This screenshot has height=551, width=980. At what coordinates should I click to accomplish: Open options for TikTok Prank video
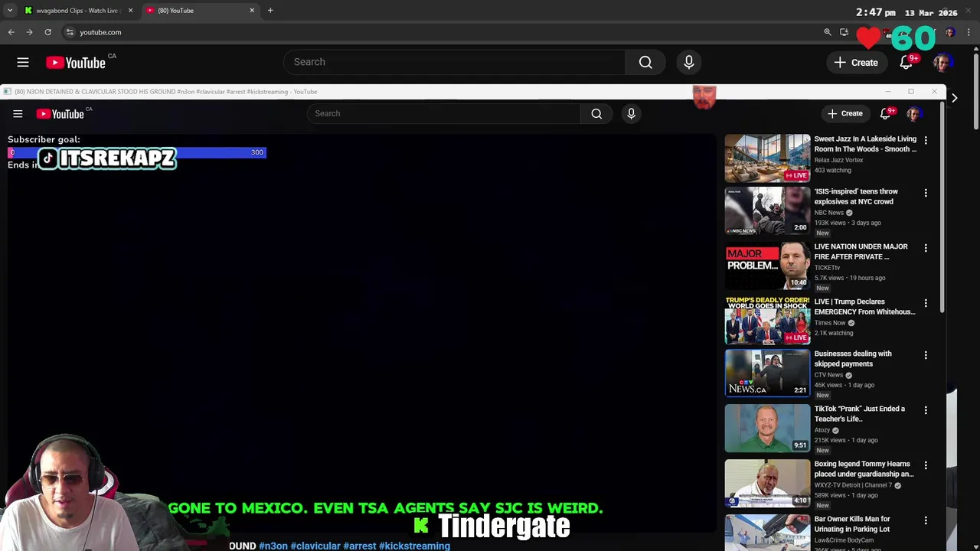(x=926, y=410)
